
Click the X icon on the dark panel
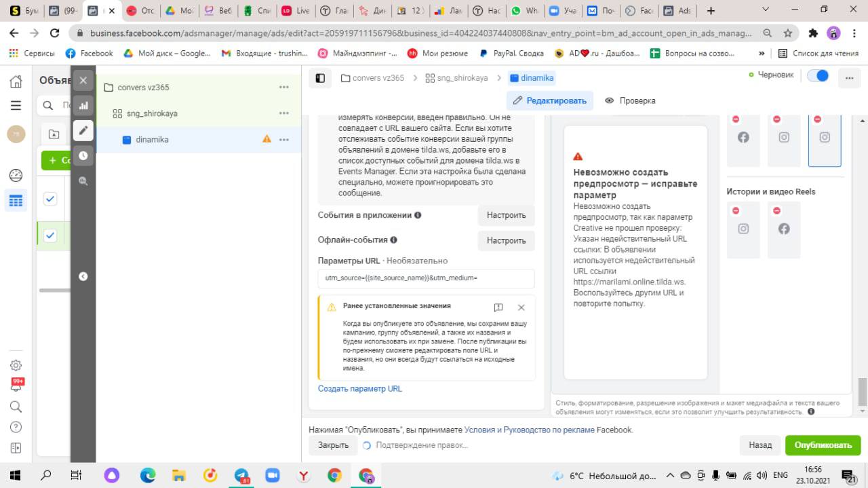click(x=83, y=80)
